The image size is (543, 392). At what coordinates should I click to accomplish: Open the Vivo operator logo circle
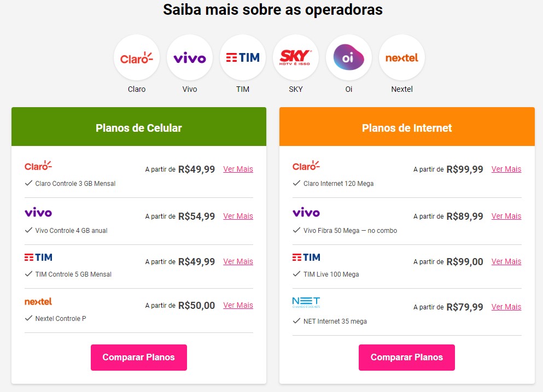190,58
